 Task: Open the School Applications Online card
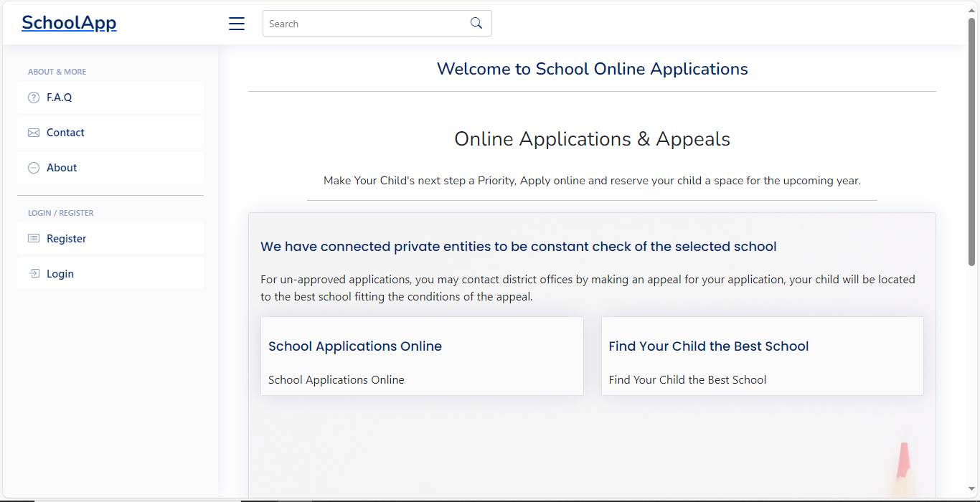[422, 356]
